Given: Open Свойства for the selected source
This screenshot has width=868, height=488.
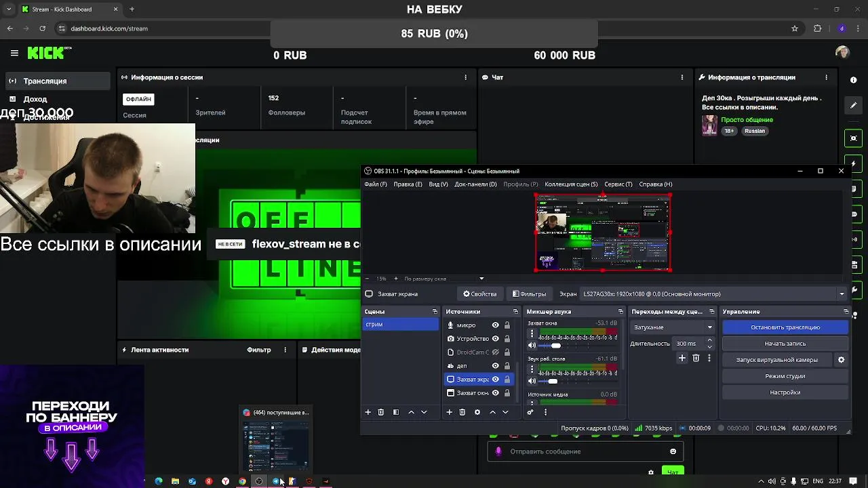Looking at the screenshot, I should point(480,294).
